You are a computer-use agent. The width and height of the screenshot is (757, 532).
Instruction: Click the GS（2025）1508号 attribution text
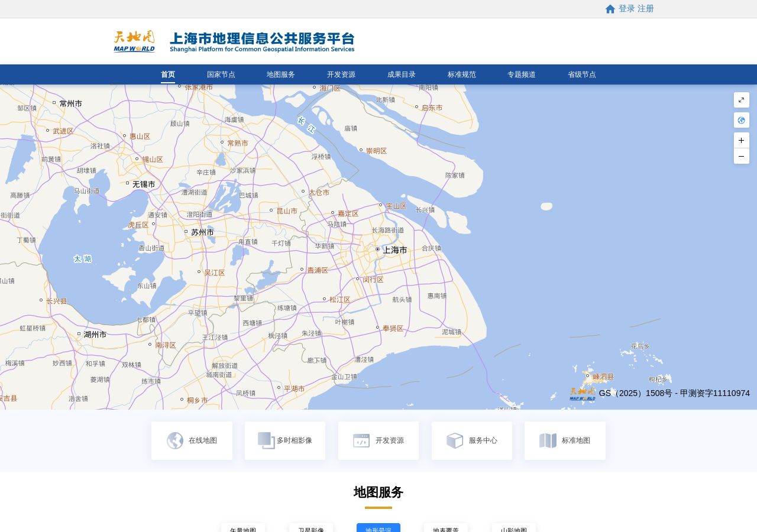pyautogui.click(x=674, y=393)
